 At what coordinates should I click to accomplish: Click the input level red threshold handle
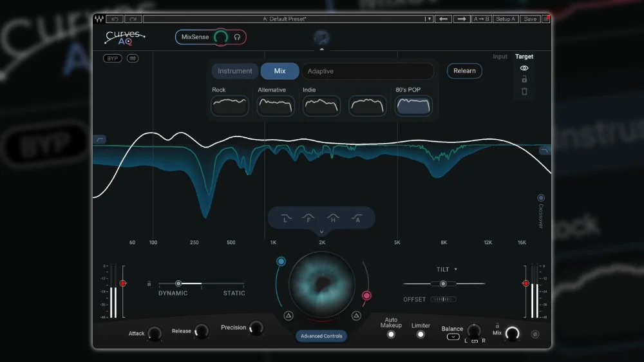(122, 283)
